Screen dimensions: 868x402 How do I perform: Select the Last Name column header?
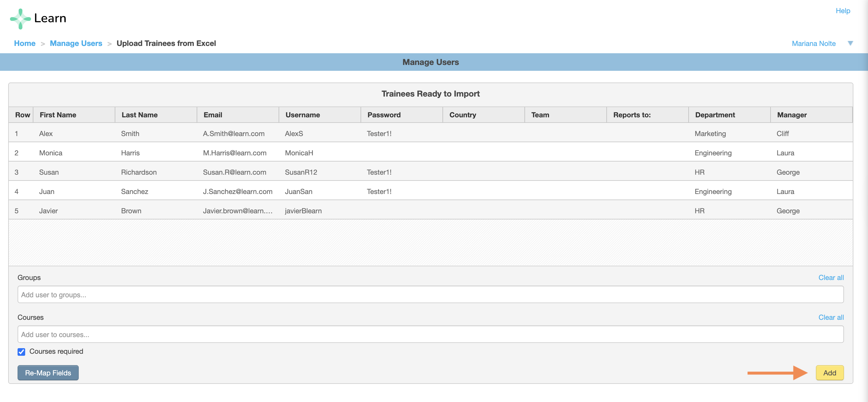[x=156, y=115]
